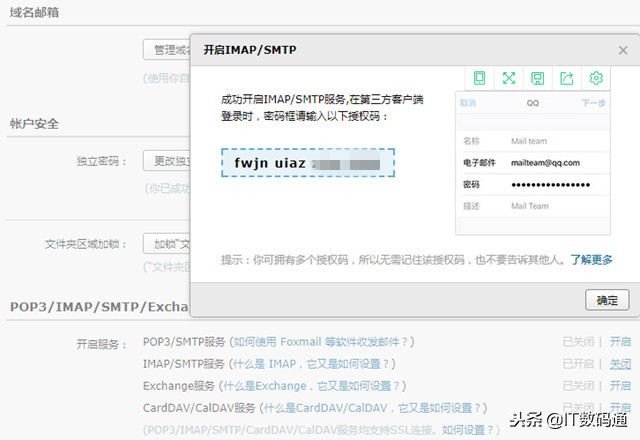Click the phone view icon in green toolbar

[x=479, y=78]
